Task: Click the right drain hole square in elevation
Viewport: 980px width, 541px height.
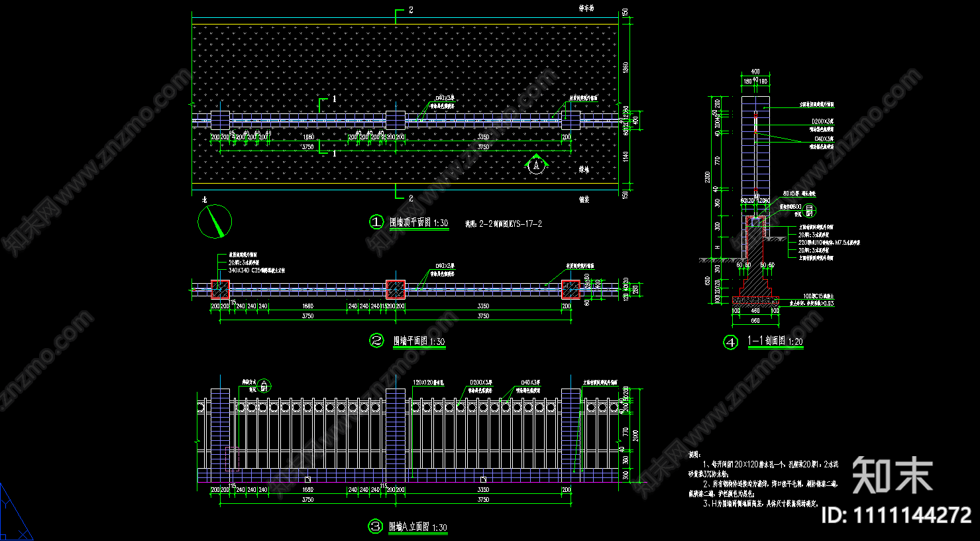Action: 484,479
